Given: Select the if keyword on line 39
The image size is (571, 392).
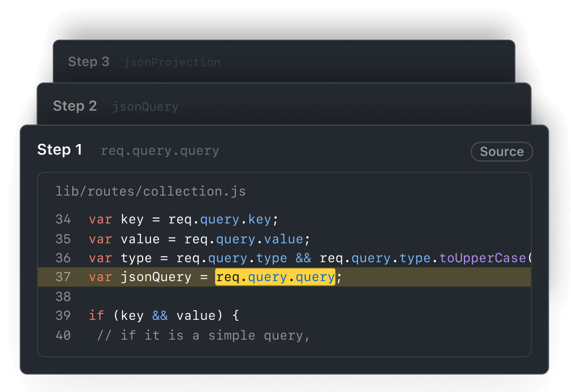Looking at the screenshot, I should click(96, 315).
